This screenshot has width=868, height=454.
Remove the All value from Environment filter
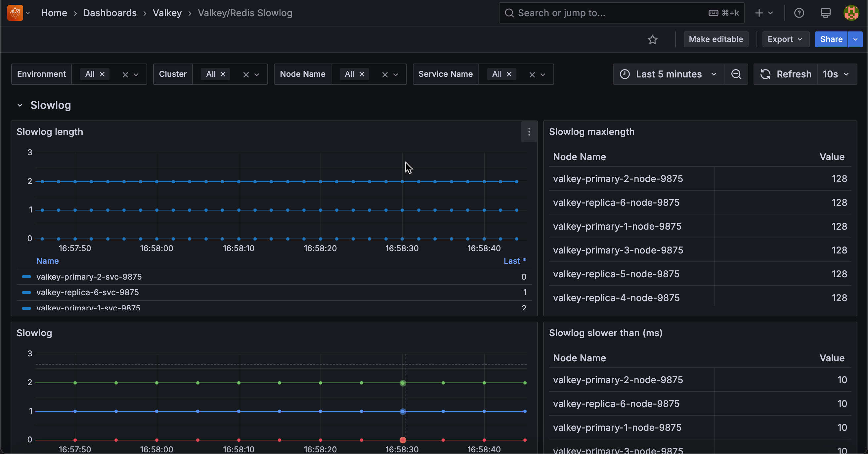(102, 74)
